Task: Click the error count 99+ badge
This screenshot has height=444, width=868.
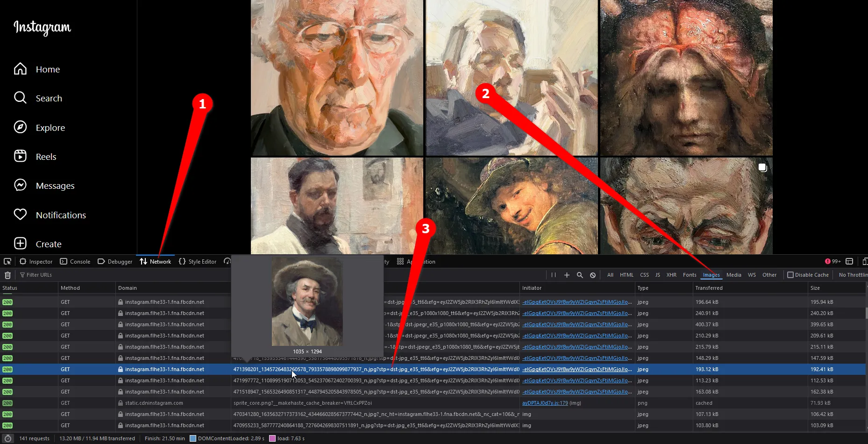Action: pyautogui.click(x=833, y=262)
